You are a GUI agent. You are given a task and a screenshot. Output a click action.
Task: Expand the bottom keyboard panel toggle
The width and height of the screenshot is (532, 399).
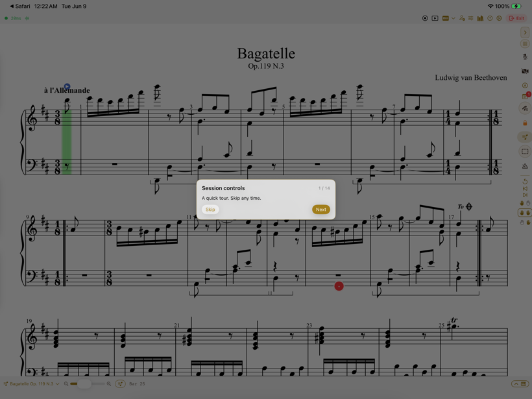coord(520,383)
